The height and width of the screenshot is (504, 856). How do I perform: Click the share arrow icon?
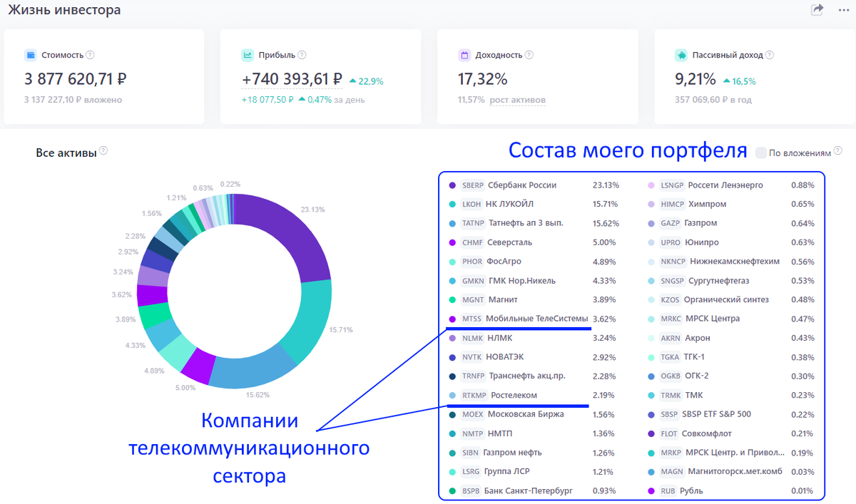[x=817, y=9]
